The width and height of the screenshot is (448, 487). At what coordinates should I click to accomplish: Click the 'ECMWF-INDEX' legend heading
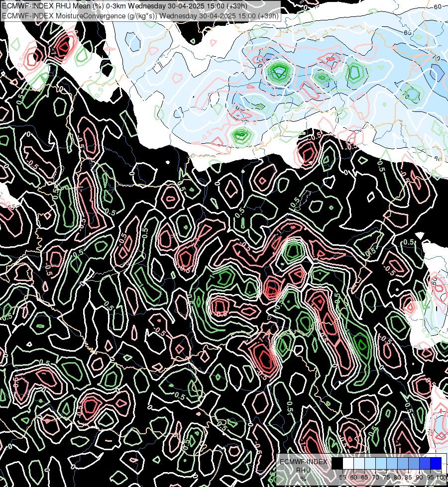[x=304, y=462]
